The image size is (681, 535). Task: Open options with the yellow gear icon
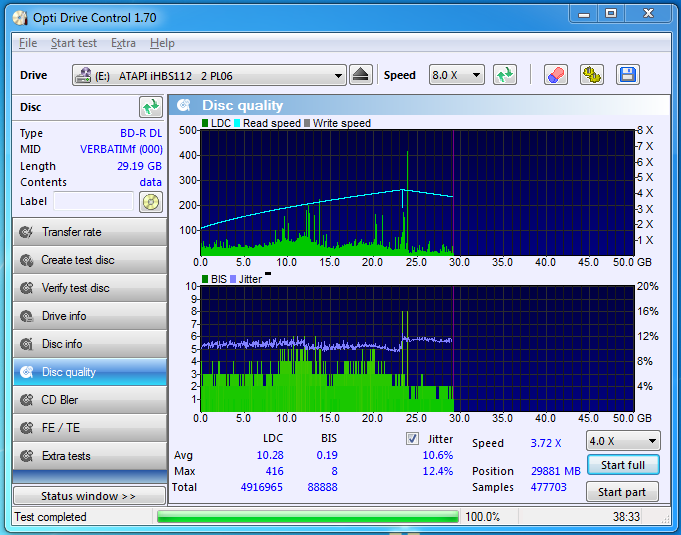(592, 75)
